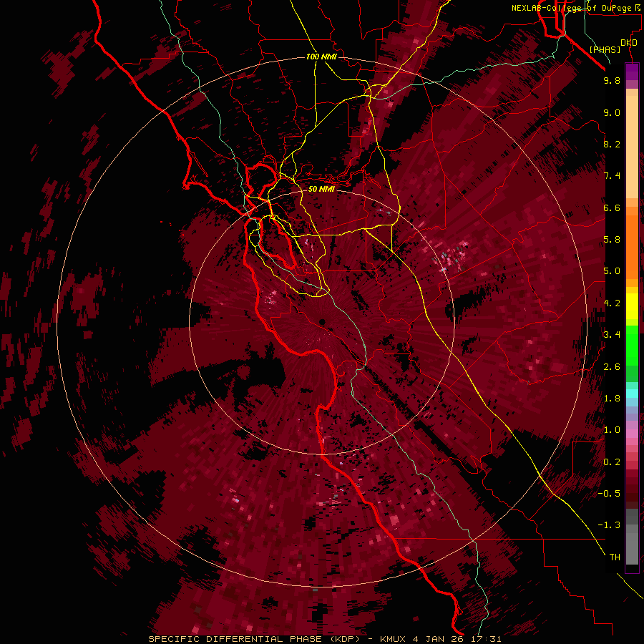
Task: Click the 8.2 scale label
Action: (612, 144)
